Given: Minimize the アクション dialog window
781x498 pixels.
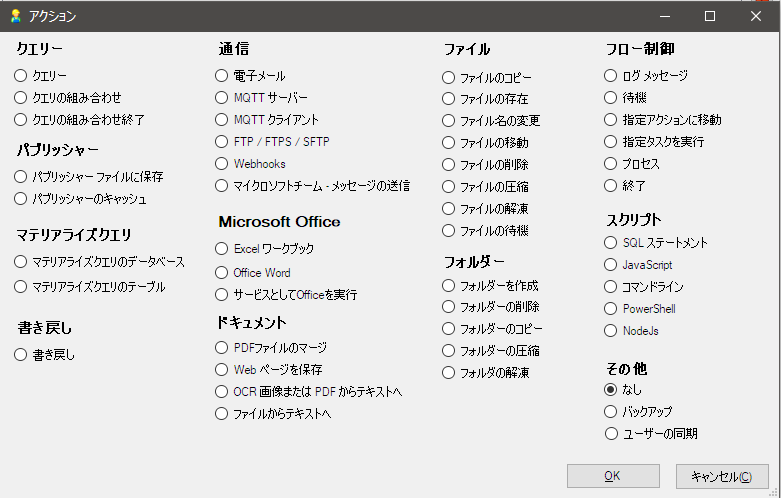Looking at the screenshot, I should tap(665, 16).
